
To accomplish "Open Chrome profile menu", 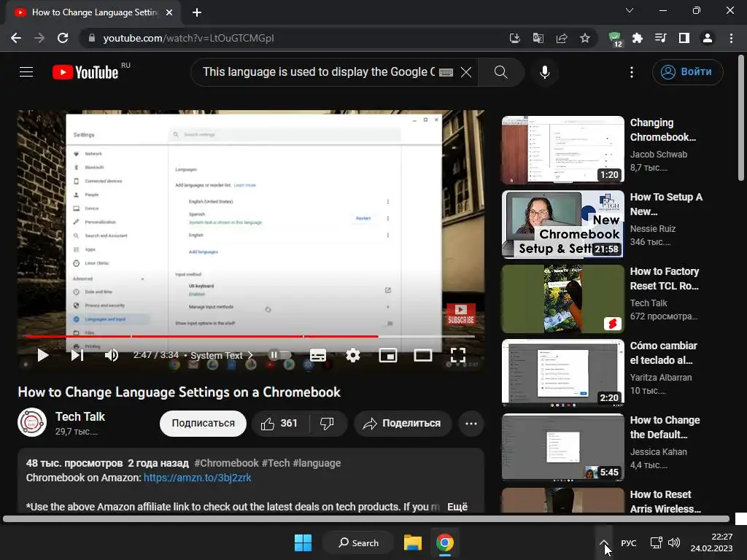I will pyautogui.click(x=708, y=38).
